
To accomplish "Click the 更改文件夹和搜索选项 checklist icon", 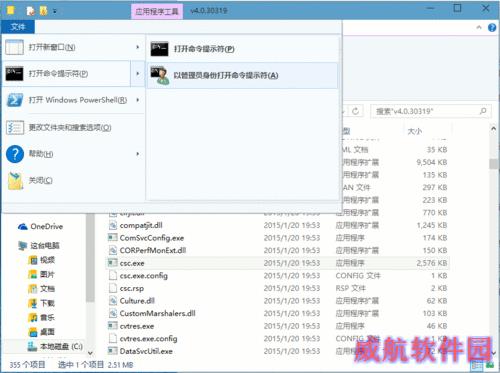I will (15, 127).
